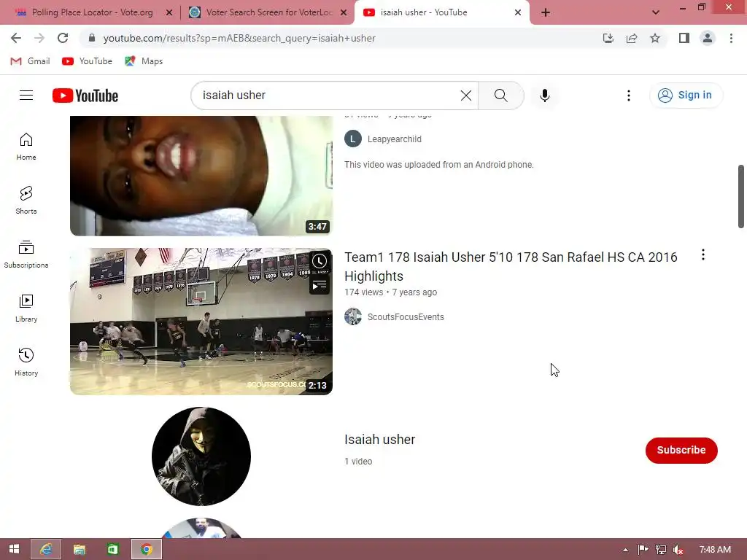Click "174 views" text
This screenshot has height=560, width=747.
coord(363,292)
